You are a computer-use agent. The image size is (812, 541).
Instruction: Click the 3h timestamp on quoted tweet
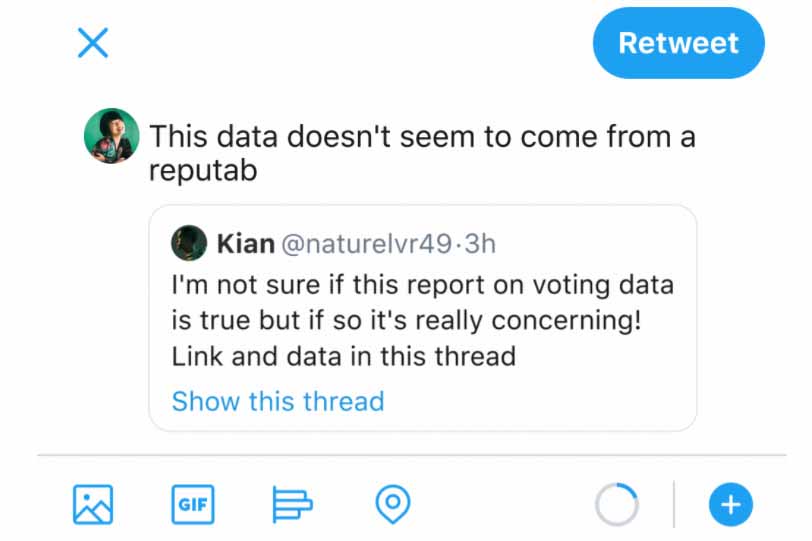point(483,243)
